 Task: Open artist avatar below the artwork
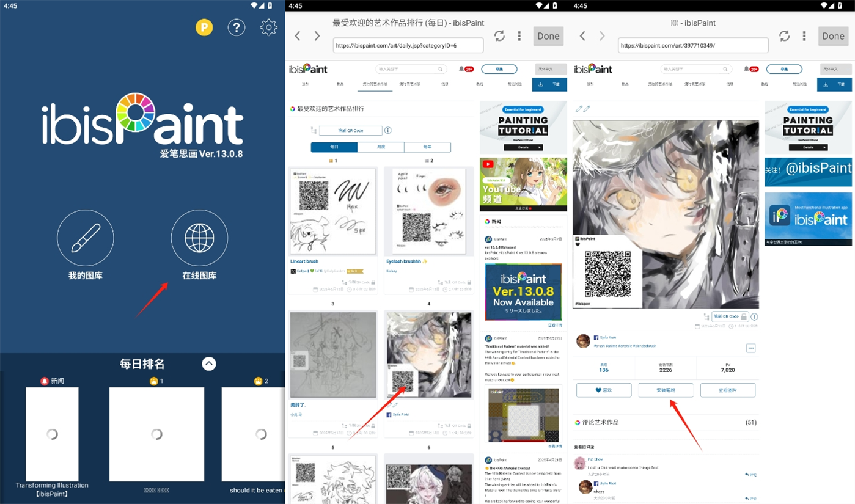click(x=584, y=341)
